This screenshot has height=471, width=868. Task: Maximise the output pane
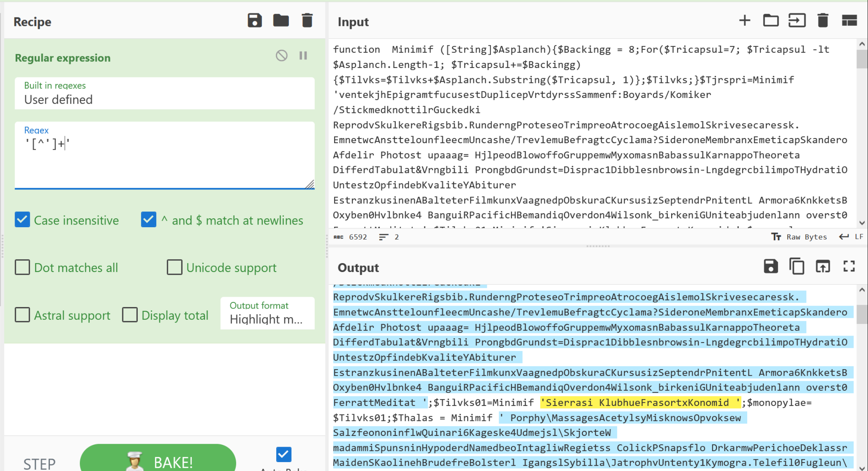tap(849, 267)
